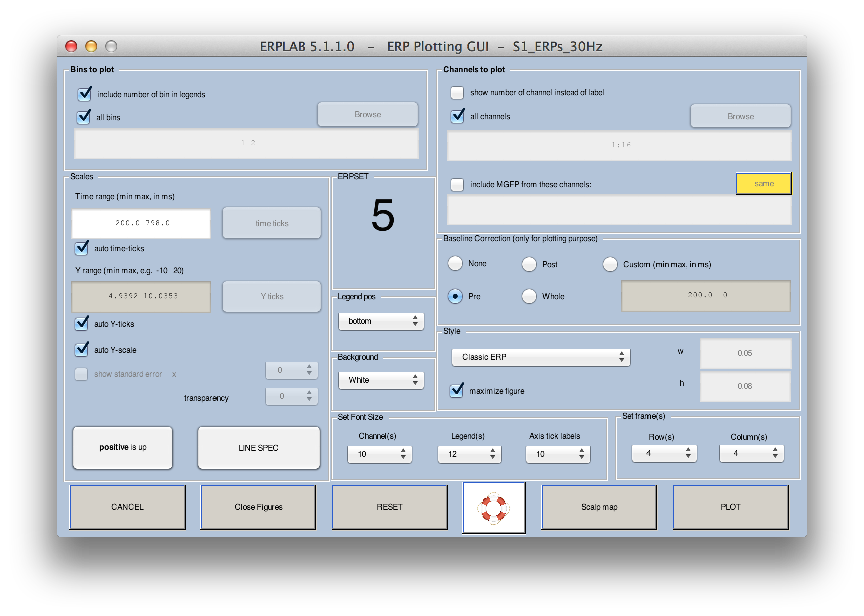Enable show number of channel instead of label
The height and width of the screenshot is (616, 864).
click(457, 93)
